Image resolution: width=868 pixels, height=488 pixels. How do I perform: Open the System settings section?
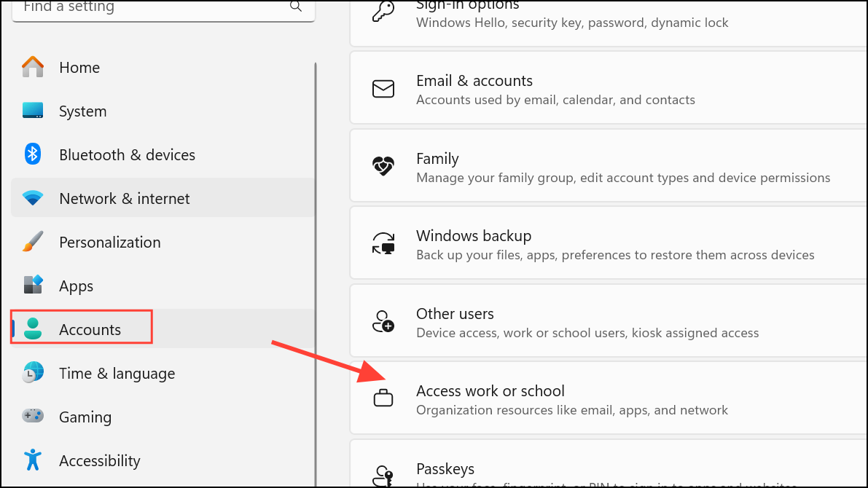pyautogui.click(x=163, y=111)
